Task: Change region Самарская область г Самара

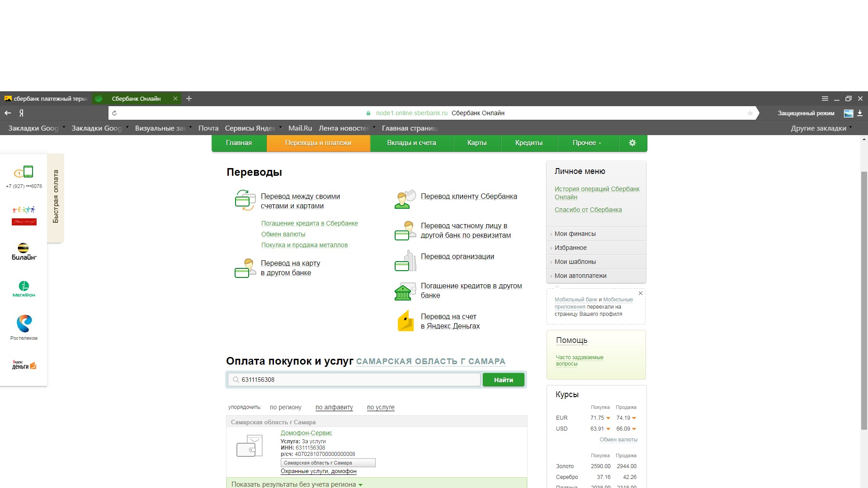Action: [x=430, y=361]
